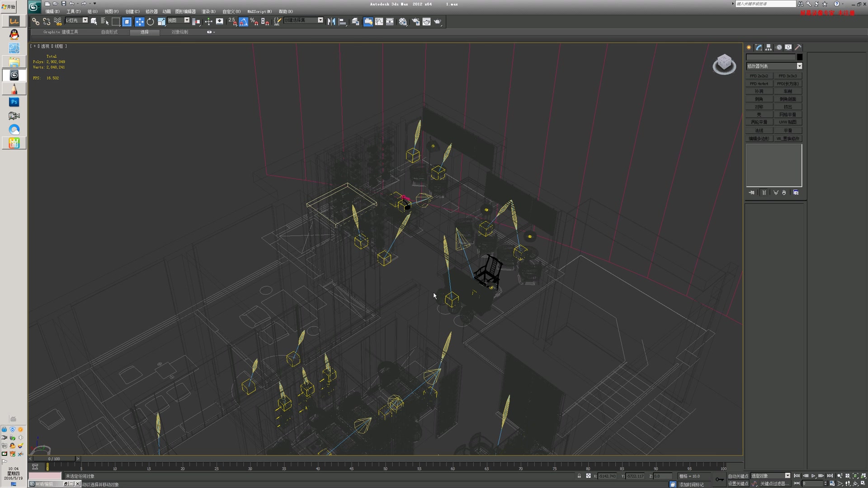Image resolution: width=868 pixels, height=488 pixels.
Task: Switch to the 对象绘制 ribbon tab
Action: [179, 32]
